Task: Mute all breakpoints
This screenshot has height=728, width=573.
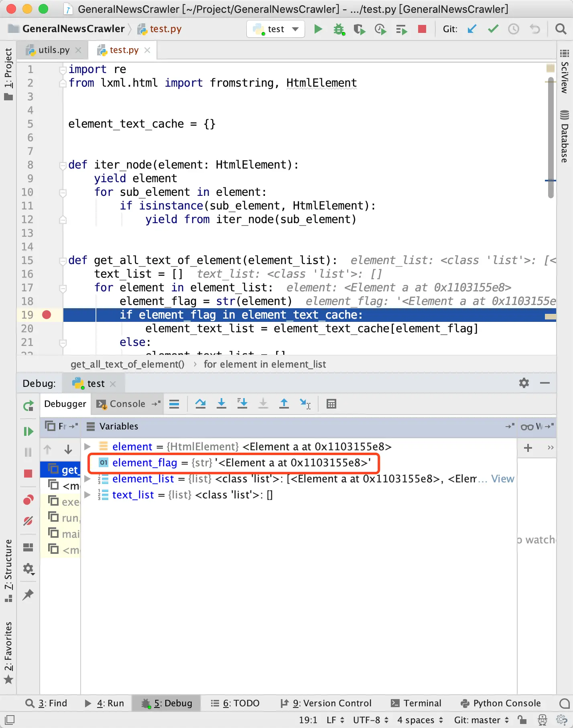Action: 28,521
